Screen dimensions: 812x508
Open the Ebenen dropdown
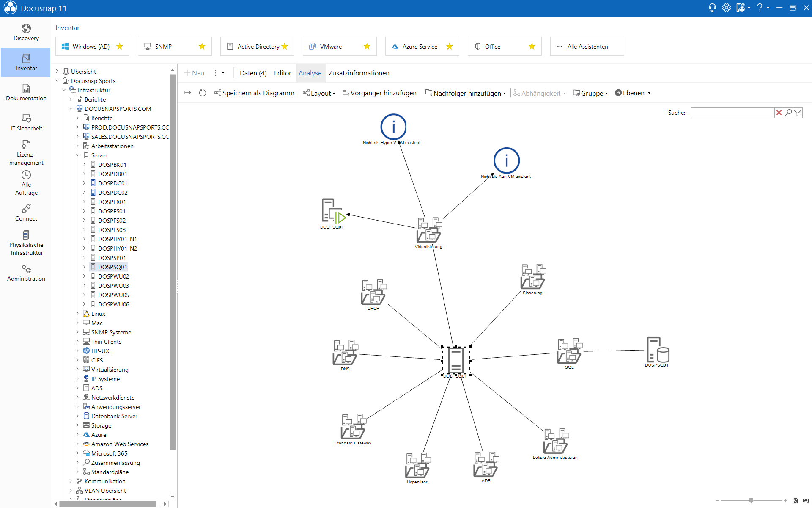tap(633, 93)
